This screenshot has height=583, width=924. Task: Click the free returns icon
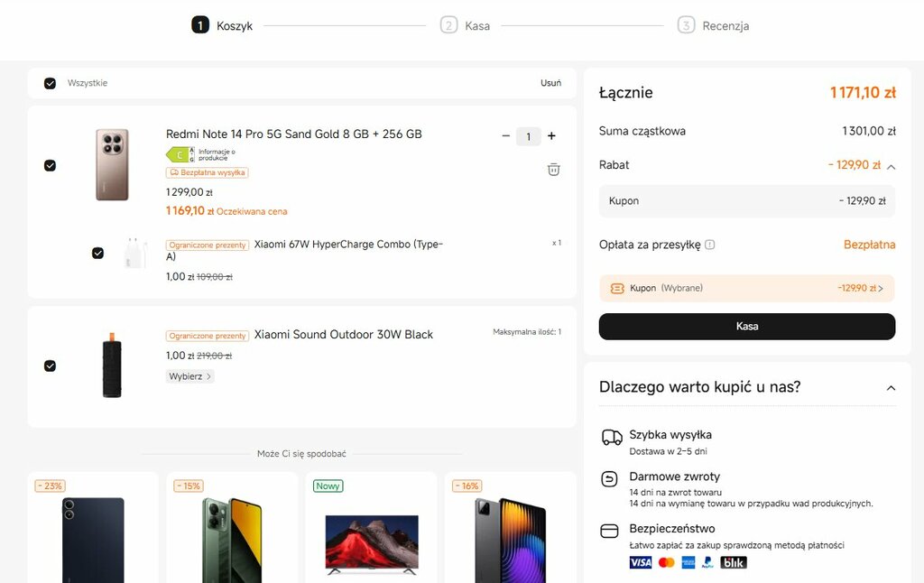point(611,479)
